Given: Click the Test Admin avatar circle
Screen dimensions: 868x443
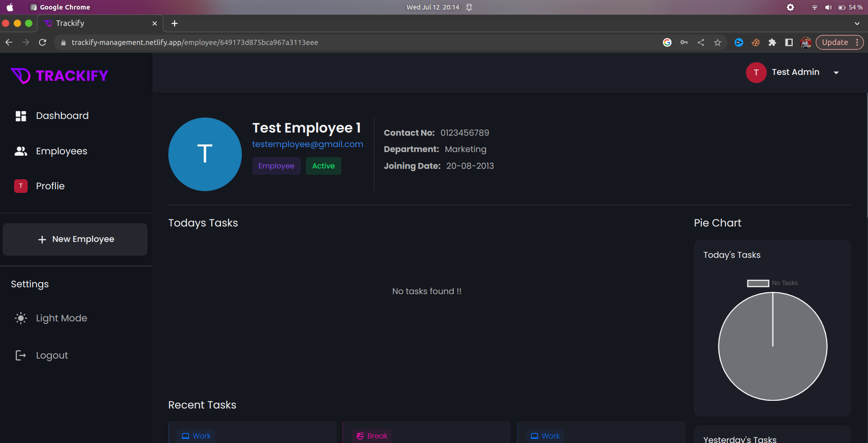Looking at the screenshot, I should click(756, 73).
